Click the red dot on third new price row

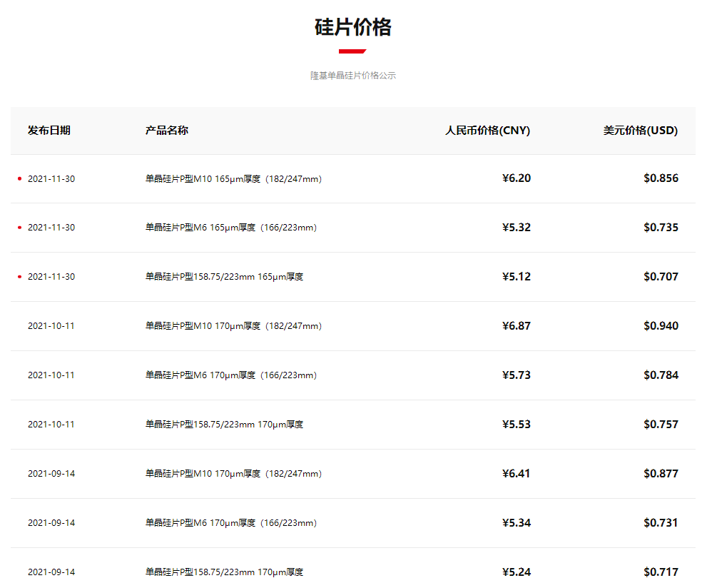tap(18, 276)
